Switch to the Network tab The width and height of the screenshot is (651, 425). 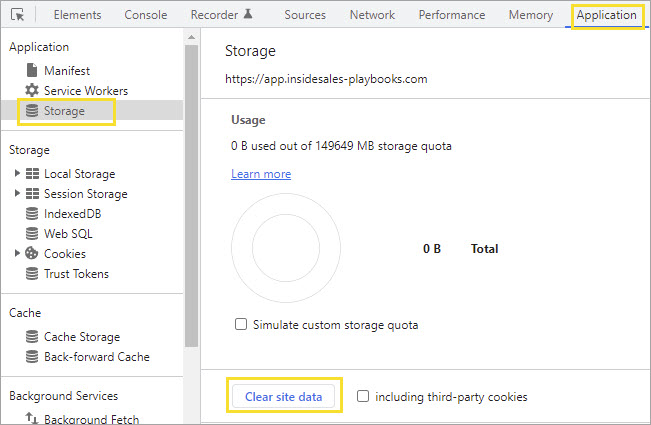[372, 15]
